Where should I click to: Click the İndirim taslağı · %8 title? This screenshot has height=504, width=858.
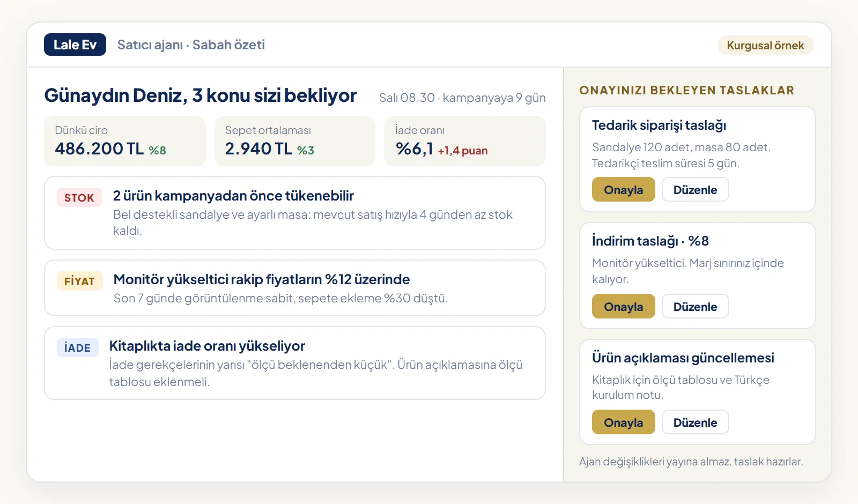(650, 241)
